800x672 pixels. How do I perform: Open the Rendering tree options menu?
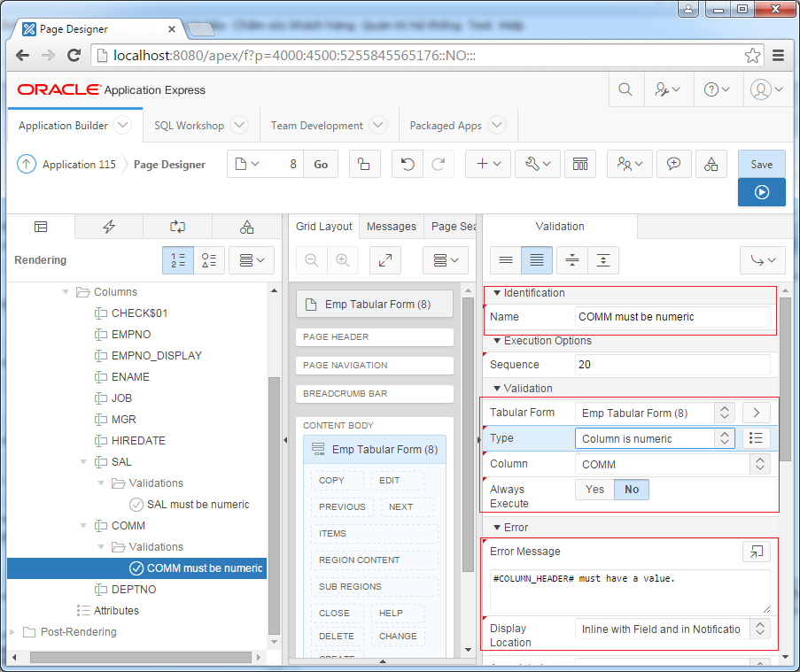(x=252, y=260)
